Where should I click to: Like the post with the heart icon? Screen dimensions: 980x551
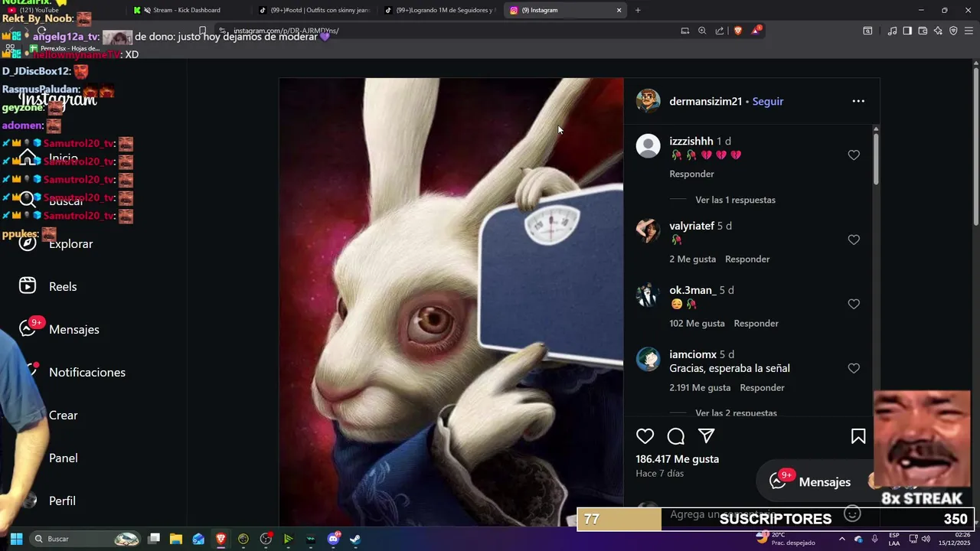645,436
